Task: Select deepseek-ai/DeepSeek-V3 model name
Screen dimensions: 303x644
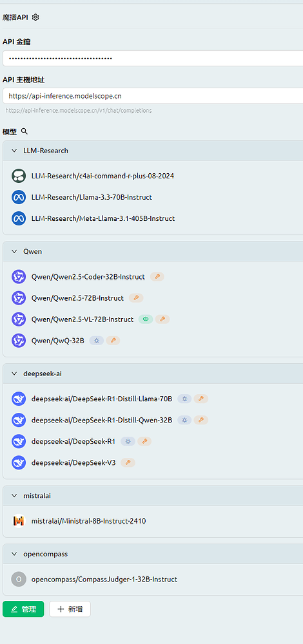Action: tap(73, 462)
